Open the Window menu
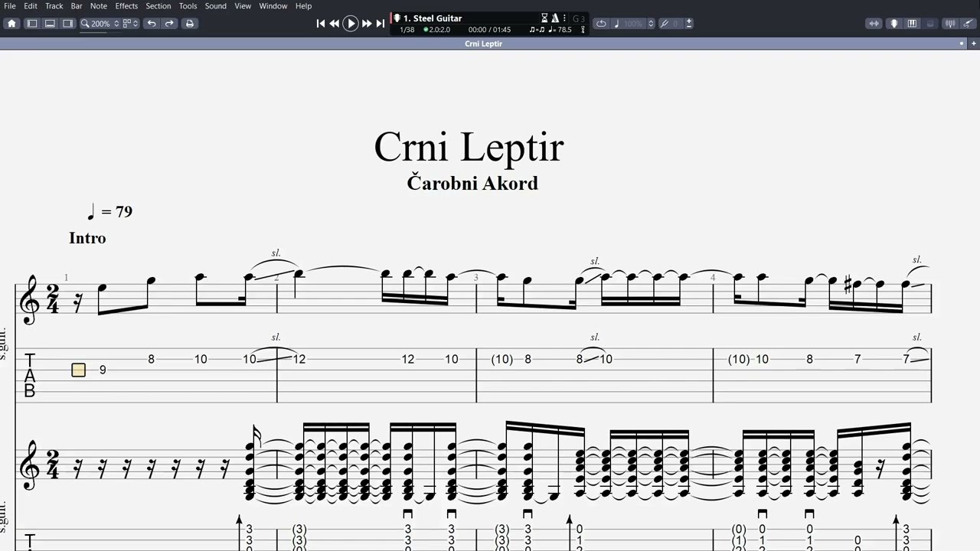This screenshot has height=551, width=980. [273, 6]
